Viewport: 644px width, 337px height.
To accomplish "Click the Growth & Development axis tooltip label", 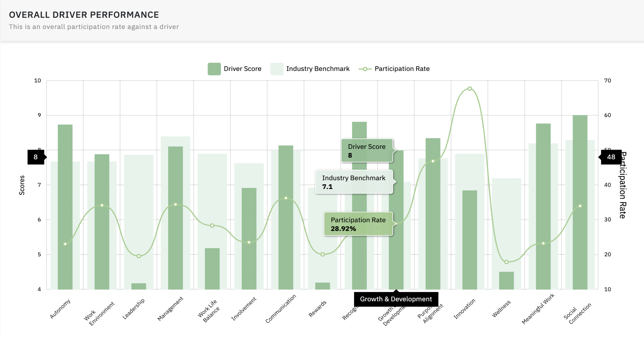I will (396, 299).
